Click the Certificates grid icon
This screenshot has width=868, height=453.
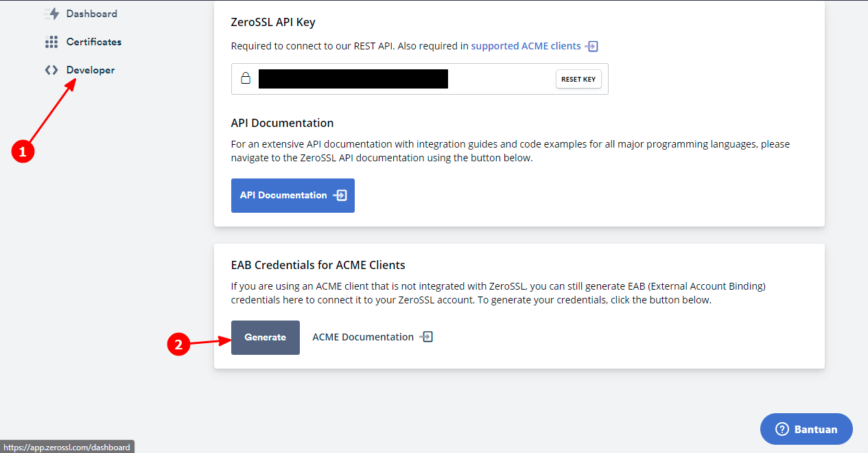click(51, 42)
